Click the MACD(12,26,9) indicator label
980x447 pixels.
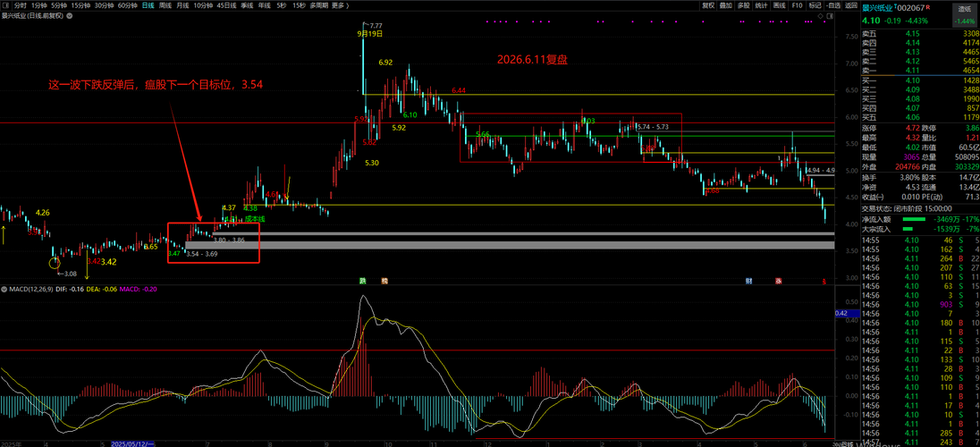click(x=31, y=290)
